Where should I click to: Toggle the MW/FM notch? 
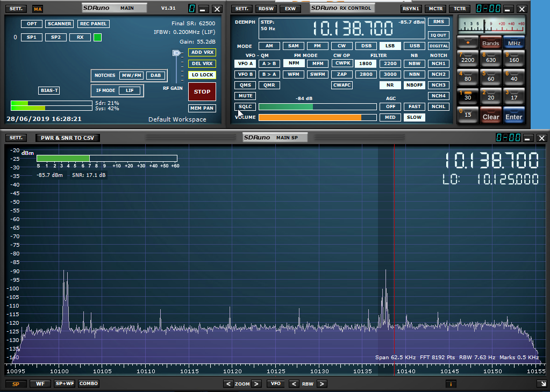pos(132,75)
